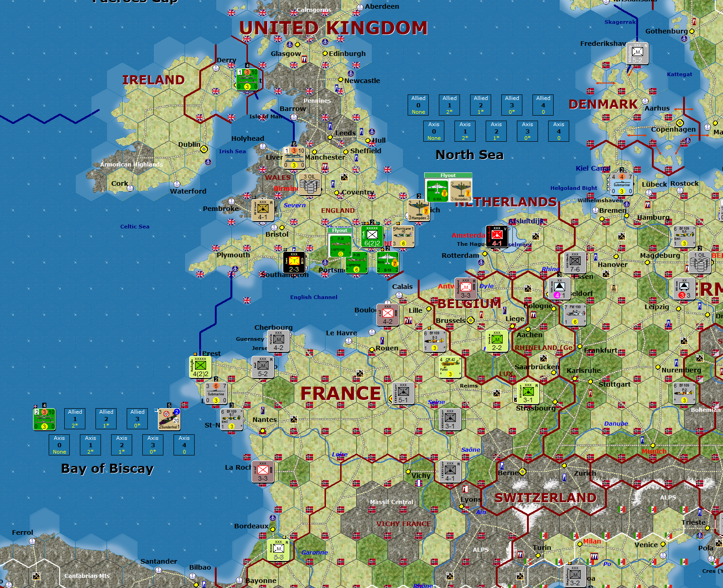Click the Flyout header in the North Sea
Image resolution: width=723 pixels, height=588 pixels.
(x=448, y=176)
